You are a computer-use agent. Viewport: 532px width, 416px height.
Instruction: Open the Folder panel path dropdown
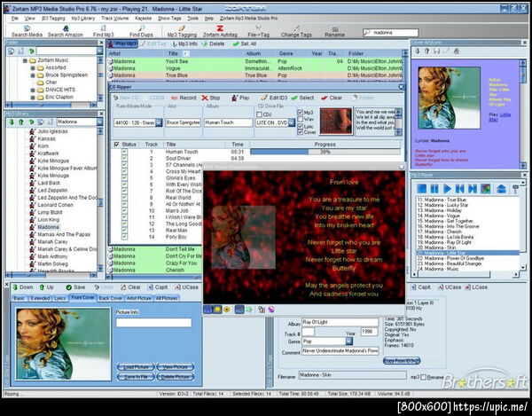pyautogui.click(x=99, y=51)
